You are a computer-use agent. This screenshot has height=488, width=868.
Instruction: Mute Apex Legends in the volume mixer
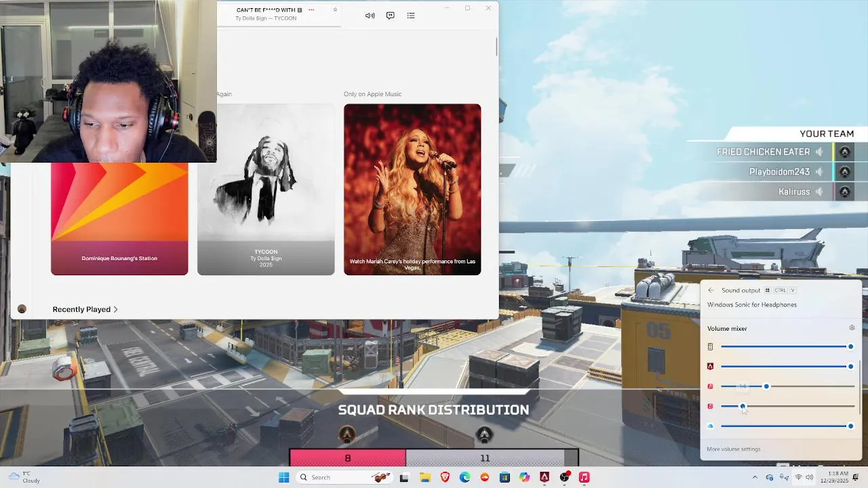pyautogui.click(x=710, y=366)
